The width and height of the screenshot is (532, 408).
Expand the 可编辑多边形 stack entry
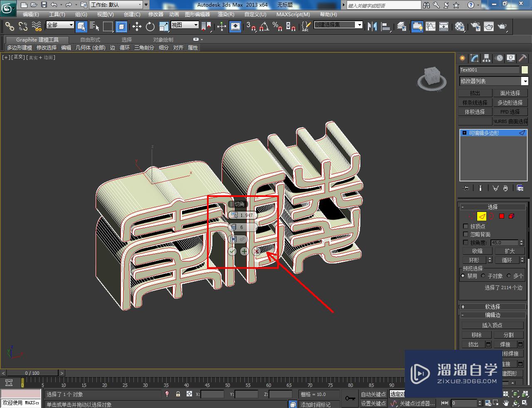point(464,133)
